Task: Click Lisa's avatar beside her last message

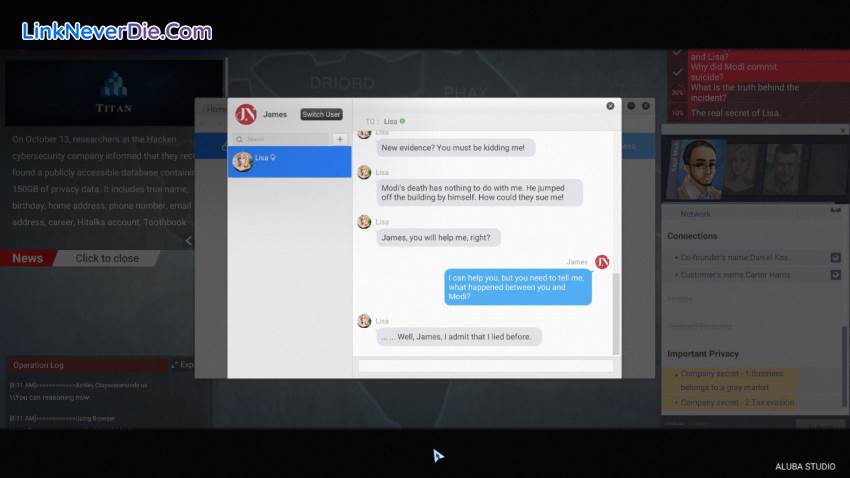Action: (364, 321)
